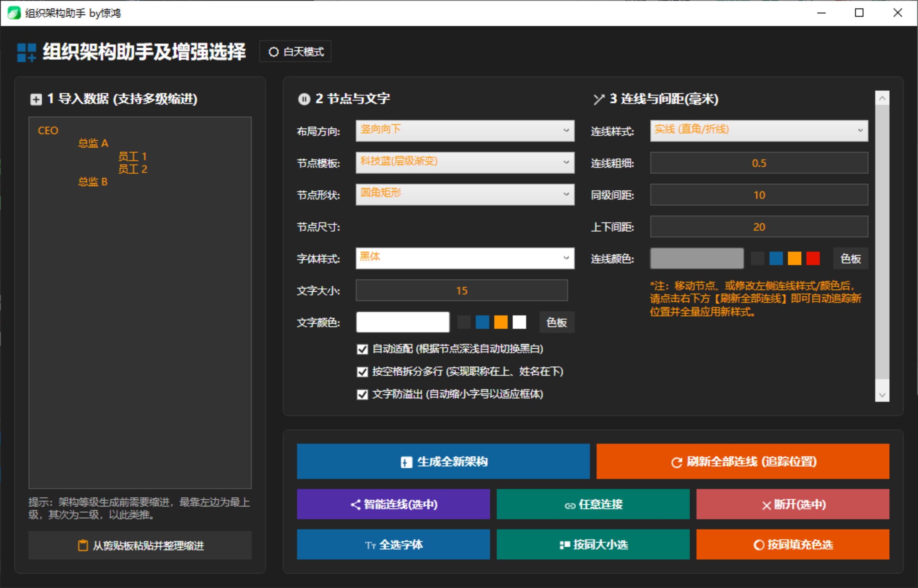Click 智能连线(选中) button

[393, 504]
